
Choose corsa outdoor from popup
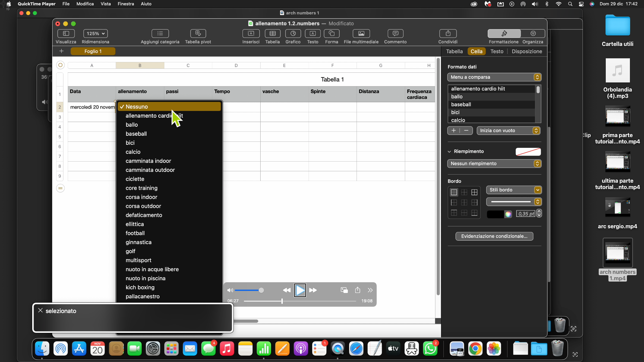(169, 206)
